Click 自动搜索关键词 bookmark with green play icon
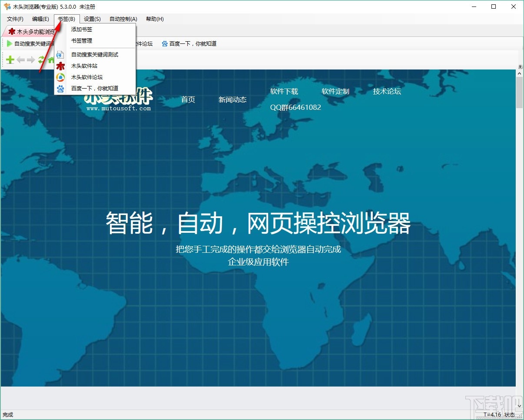The width and height of the screenshot is (524, 420). pyautogui.click(x=30, y=43)
